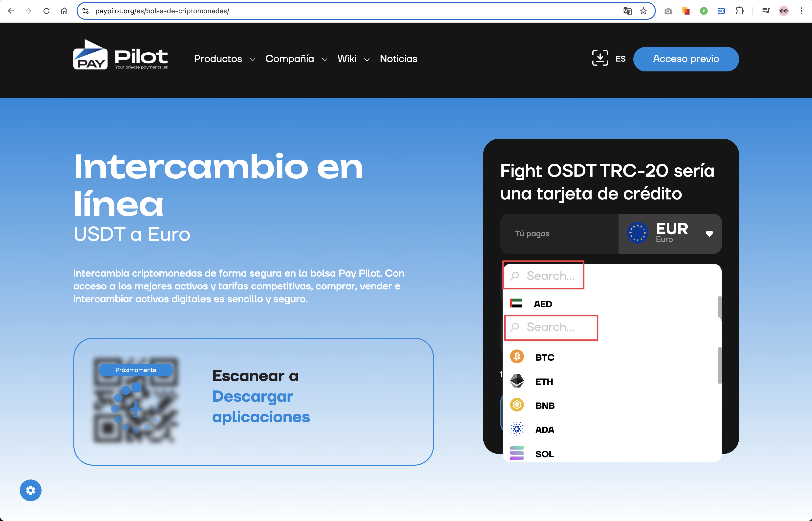Go to Noticias page

[x=398, y=59]
